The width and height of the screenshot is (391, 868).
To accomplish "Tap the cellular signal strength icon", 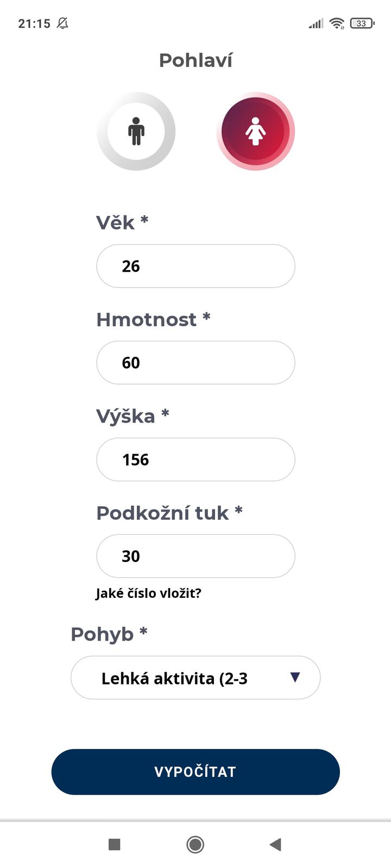I will click(x=316, y=23).
